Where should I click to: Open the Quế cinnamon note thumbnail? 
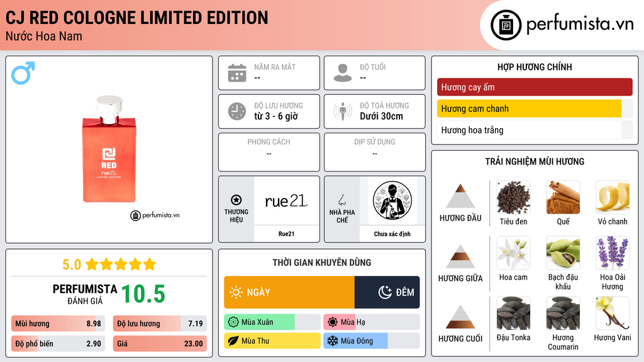tap(563, 197)
